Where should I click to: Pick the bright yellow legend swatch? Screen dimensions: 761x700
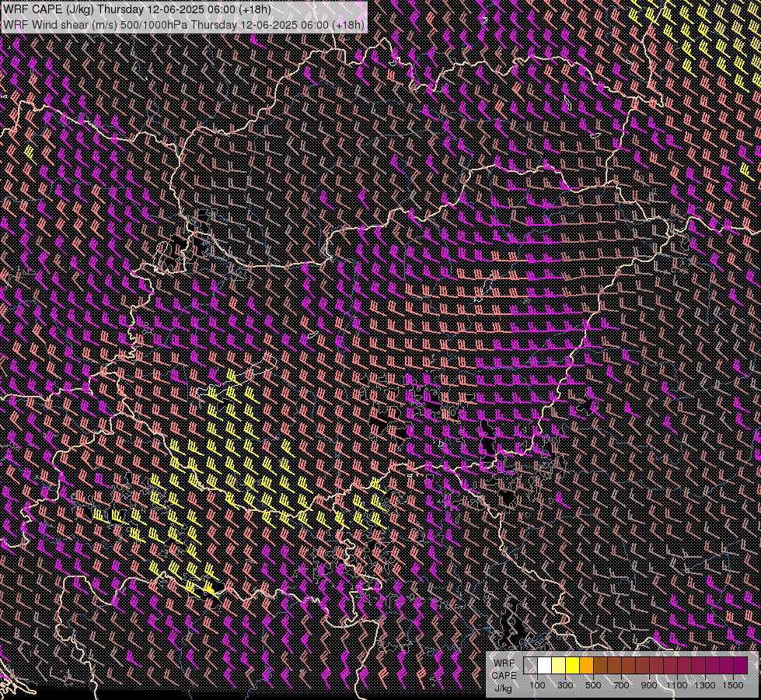click(572, 666)
